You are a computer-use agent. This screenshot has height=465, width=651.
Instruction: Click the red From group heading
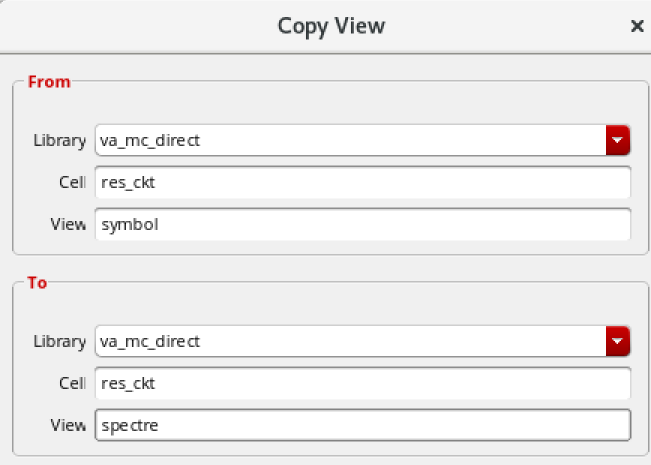pyautogui.click(x=49, y=82)
